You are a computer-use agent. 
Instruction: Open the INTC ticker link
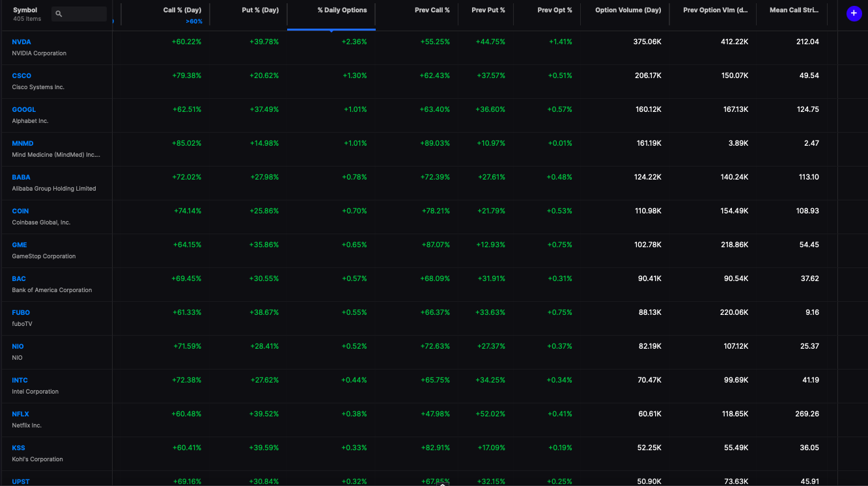coord(20,380)
